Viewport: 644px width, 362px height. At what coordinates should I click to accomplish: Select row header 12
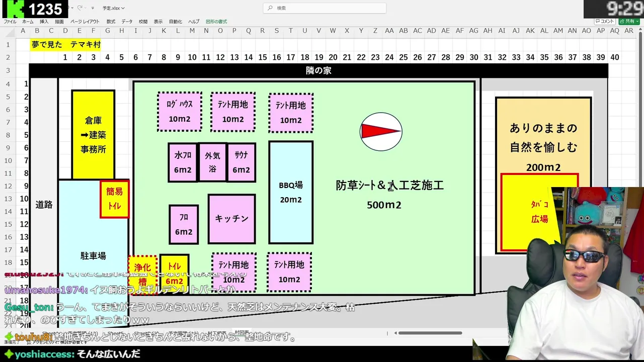click(8, 186)
